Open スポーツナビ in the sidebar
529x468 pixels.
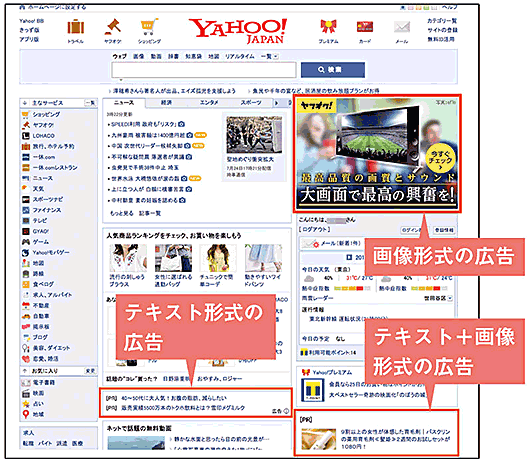(48, 199)
